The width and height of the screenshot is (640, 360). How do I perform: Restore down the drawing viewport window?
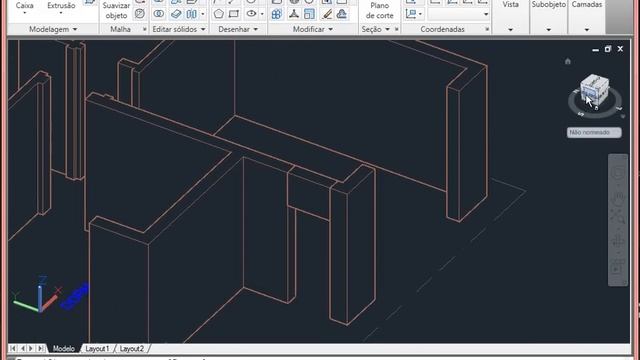608,49
